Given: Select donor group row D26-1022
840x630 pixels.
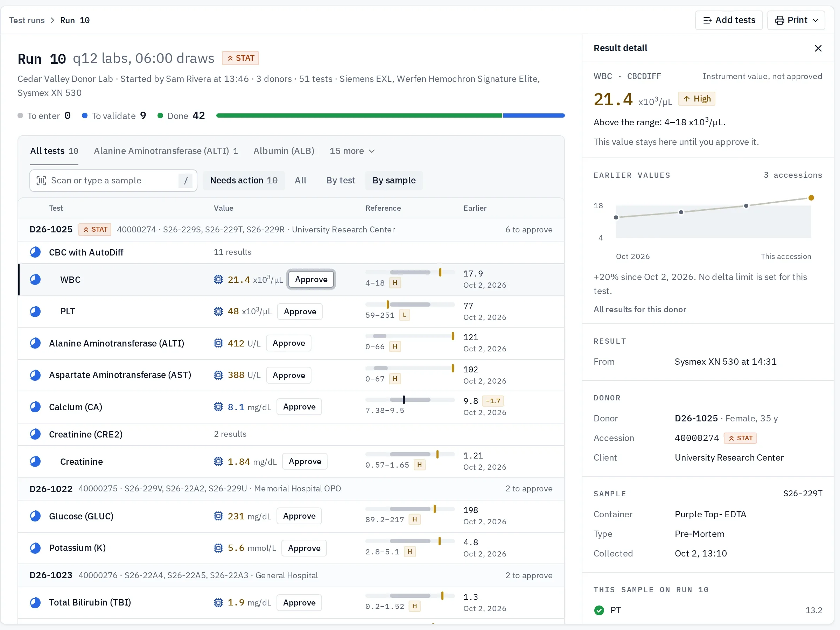Looking at the screenshot, I should pyautogui.click(x=291, y=489).
